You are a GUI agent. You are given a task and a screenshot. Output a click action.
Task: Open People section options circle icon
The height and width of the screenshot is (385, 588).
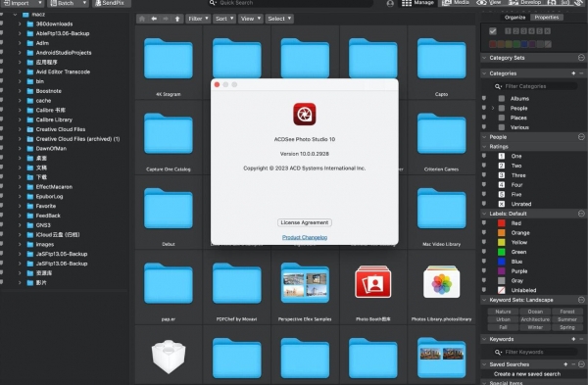(x=581, y=137)
